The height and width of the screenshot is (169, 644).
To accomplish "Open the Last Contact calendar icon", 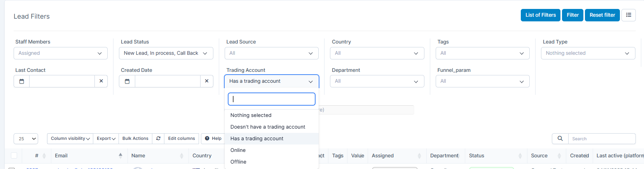I will point(22,81).
